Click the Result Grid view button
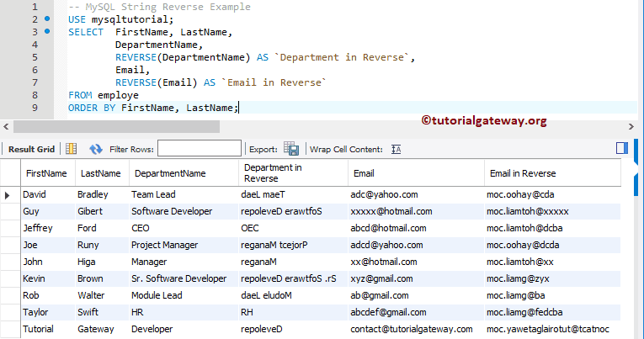644x339 pixels. 32,149
